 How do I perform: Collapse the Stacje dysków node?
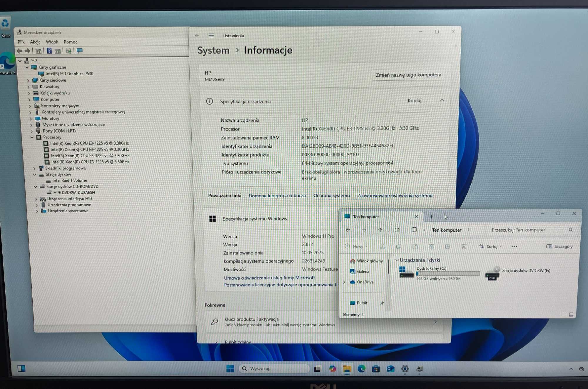34,174
